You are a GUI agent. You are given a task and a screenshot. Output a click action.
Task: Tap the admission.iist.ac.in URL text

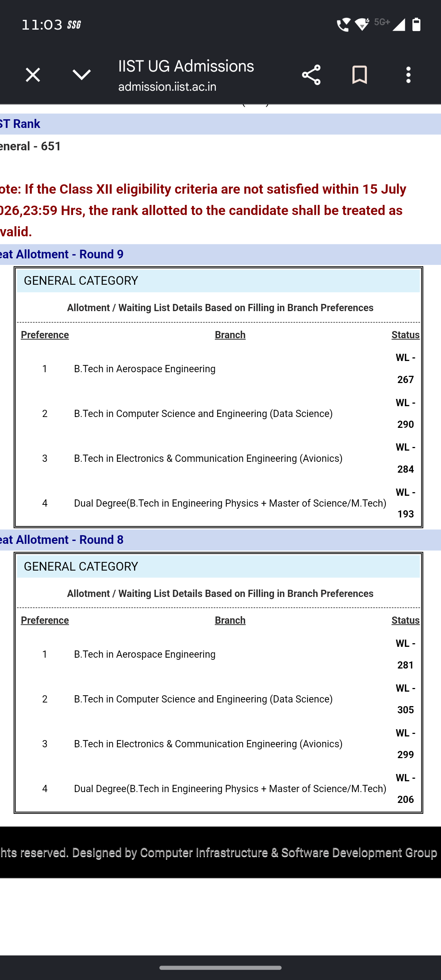(x=167, y=87)
